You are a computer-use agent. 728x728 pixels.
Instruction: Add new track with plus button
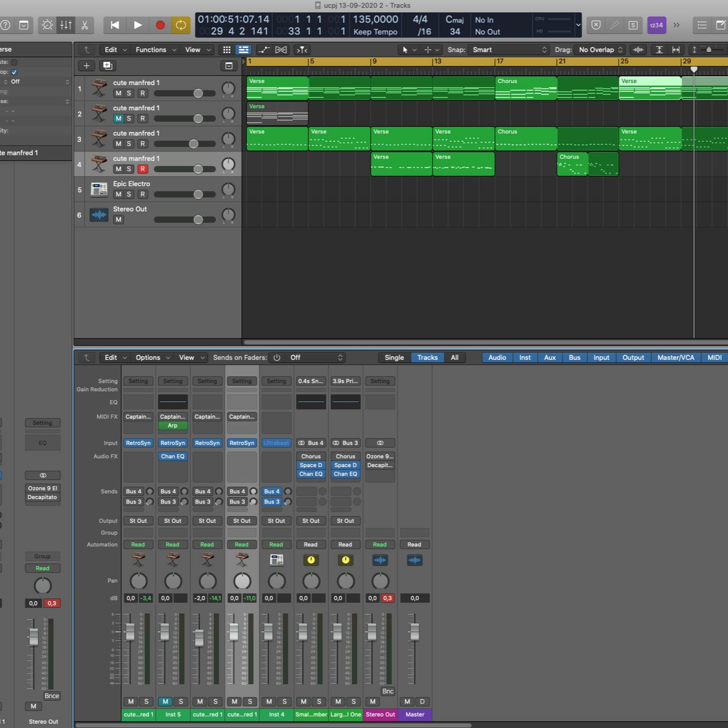pos(87,66)
